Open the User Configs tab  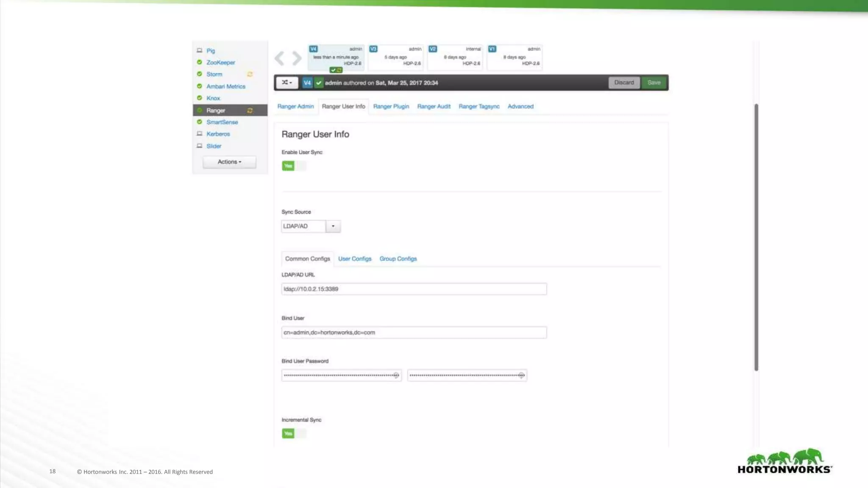[x=355, y=259]
